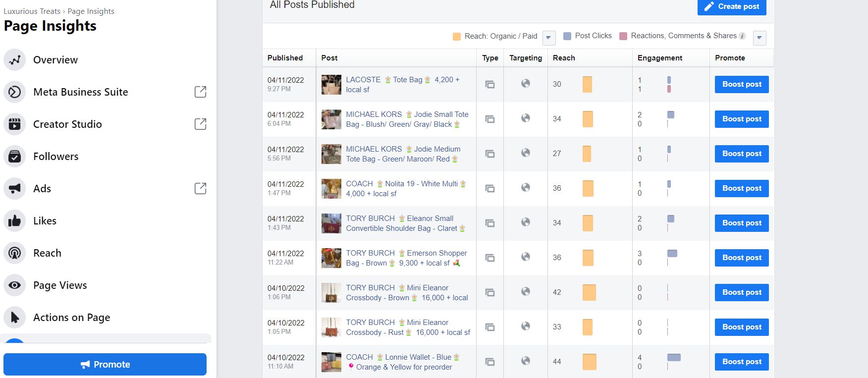The height and width of the screenshot is (378, 868).
Task: Click the post type icon for COACH Nolita 19
Action: 490,188
